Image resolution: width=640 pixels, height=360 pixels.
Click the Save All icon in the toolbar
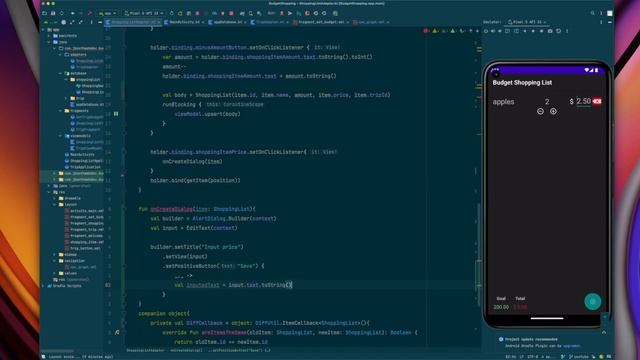tap(53, 13)
